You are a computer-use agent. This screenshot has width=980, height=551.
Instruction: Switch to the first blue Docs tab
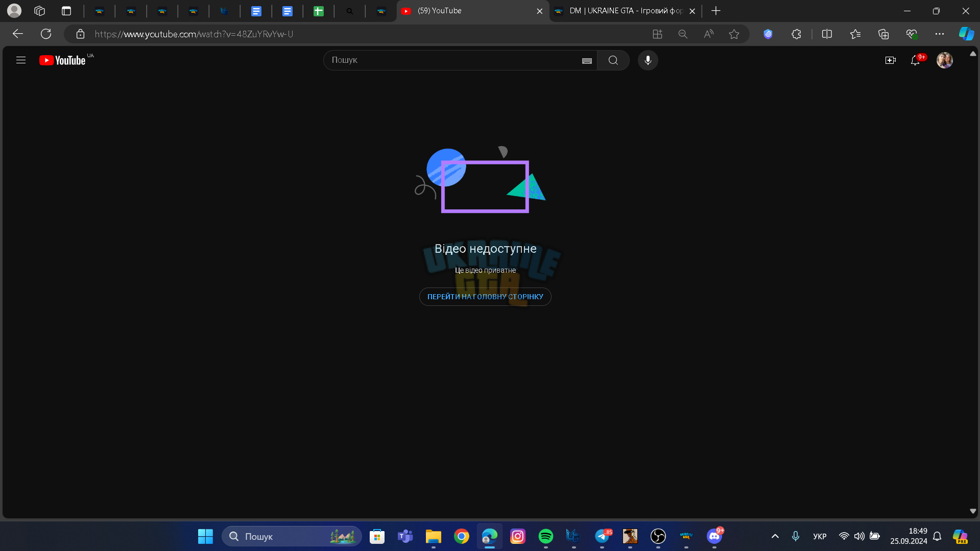[x=256, y=11]
